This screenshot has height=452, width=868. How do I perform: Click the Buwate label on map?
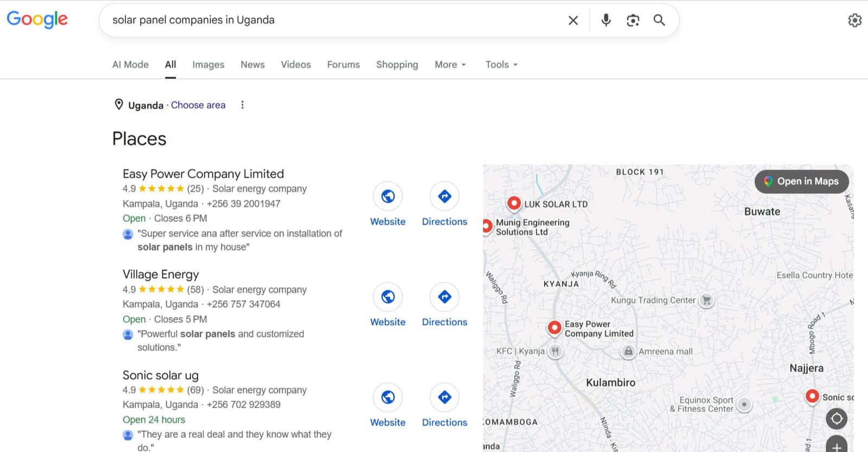point(762,212)
